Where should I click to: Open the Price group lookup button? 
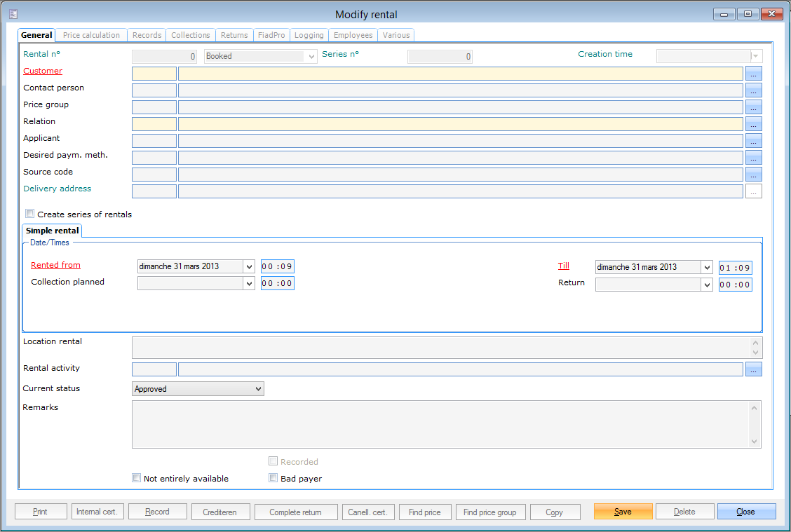click(753, 107)
